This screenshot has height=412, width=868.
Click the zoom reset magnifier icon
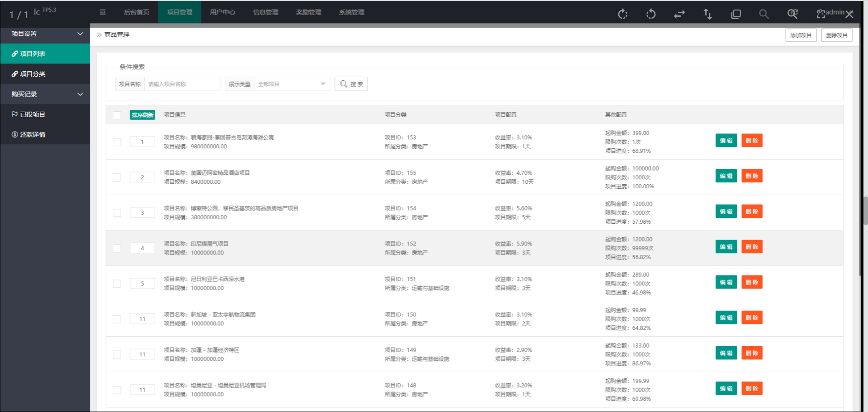pyautogui.click(x=792, y=14)
